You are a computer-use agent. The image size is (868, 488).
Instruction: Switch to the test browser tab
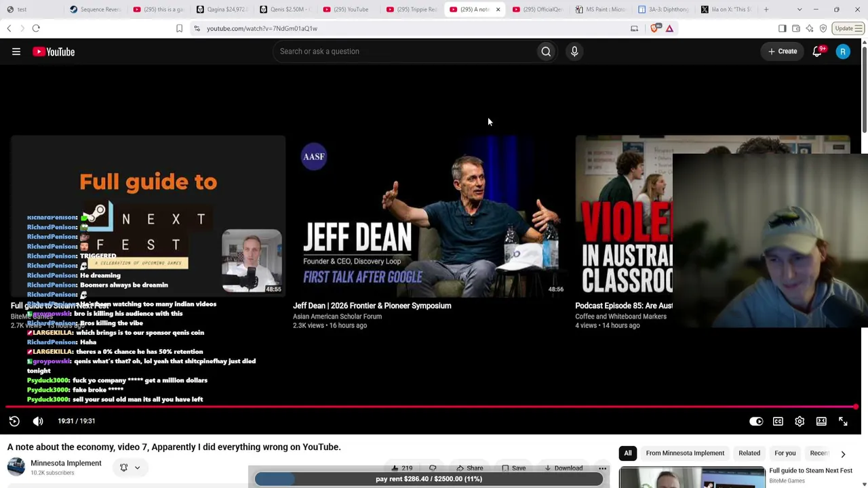pyautogui.click(x=32, y=9)
